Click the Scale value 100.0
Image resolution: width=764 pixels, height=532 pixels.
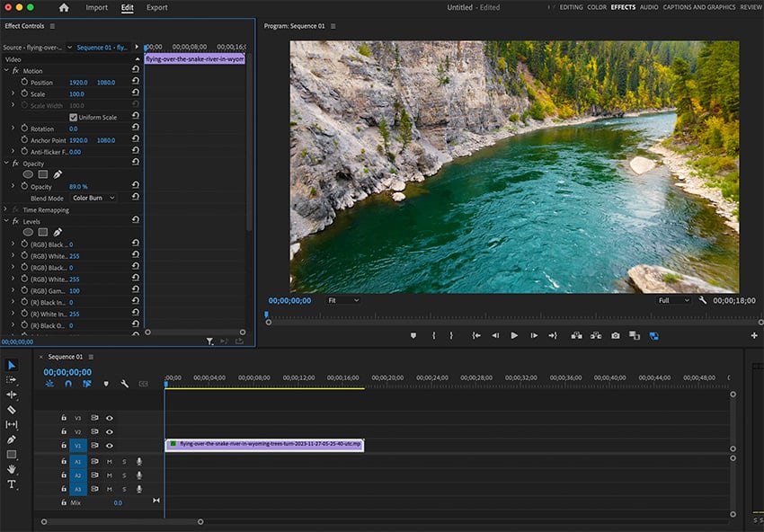coord(76,94)
